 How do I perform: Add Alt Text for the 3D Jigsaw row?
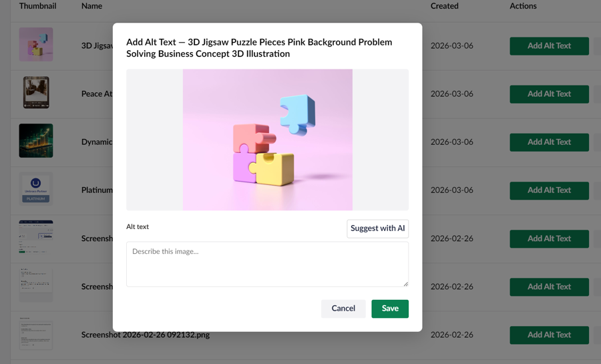(549, 46)
